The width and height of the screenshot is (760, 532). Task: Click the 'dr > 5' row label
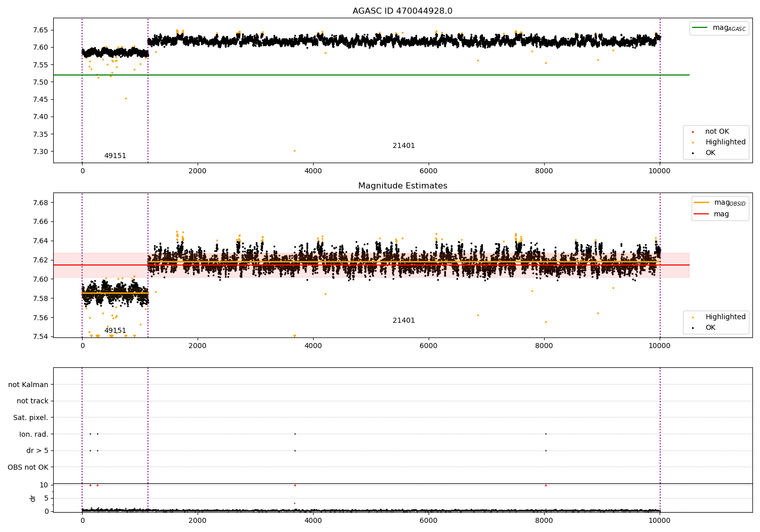pos(37,450)
